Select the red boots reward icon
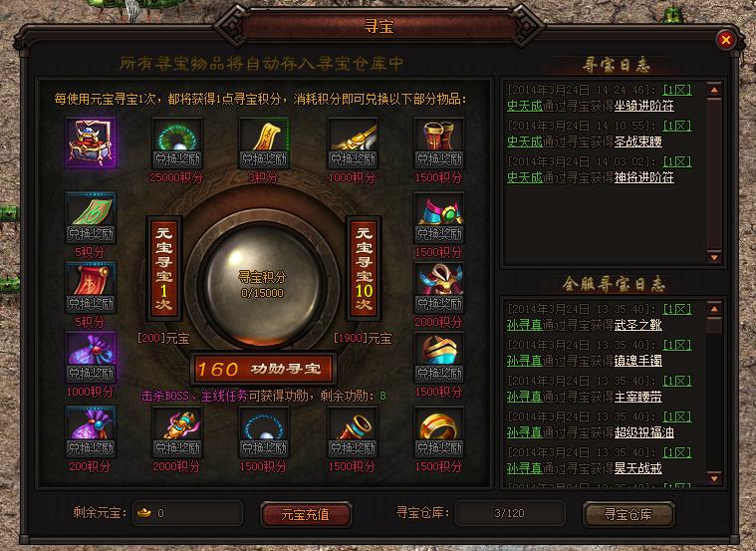This screenshot has height=551, width=756. 438,143
